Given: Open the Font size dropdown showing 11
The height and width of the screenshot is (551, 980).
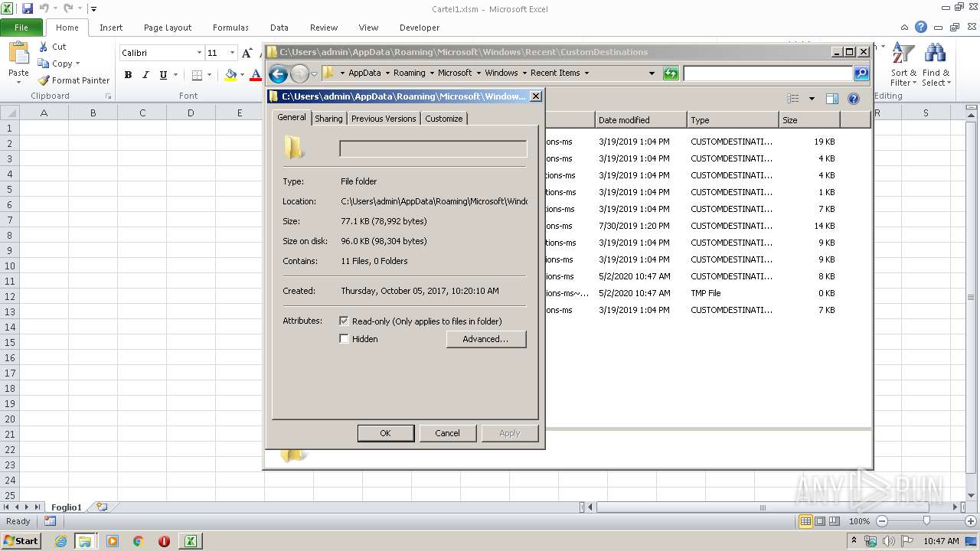Looking at the screenshot, I should [x=232, y=53].
